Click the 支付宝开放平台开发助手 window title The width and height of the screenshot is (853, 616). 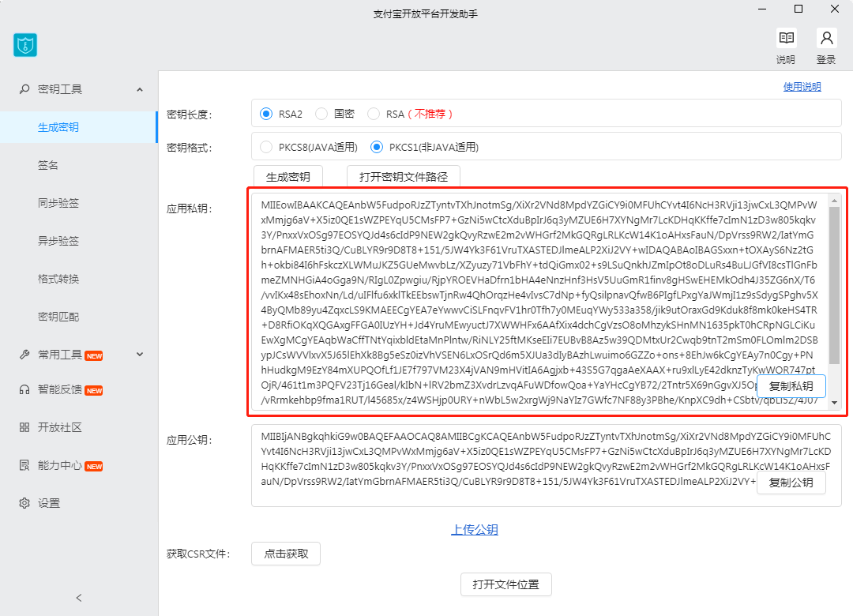(x=426, y=14)
